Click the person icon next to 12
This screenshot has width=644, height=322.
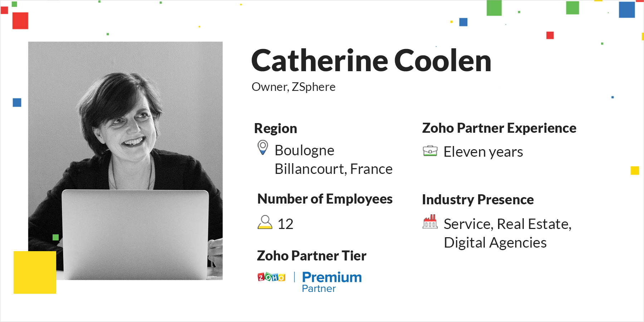[x=265, y=222]
